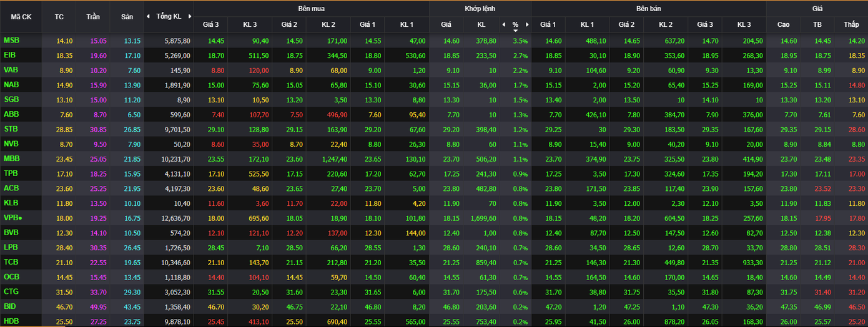Screen dimensions: 868x327
Task: Click the left arrow beside Tổng KL
Action: (x=148, y=17)
